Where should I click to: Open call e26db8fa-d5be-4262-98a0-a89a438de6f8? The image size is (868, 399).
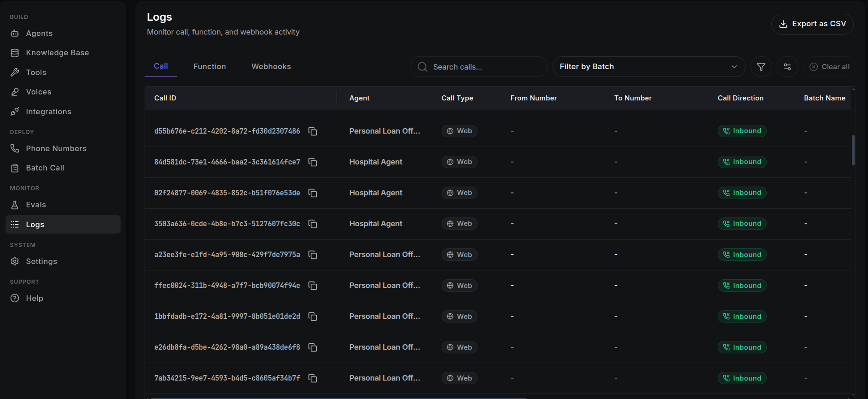[x=227, y=347]
